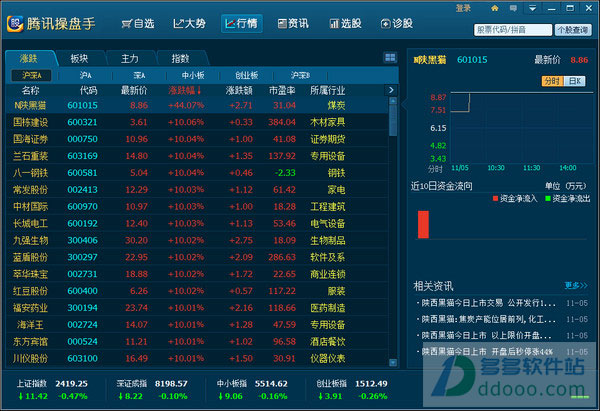Click the 个股查询 search button
The height and width of the screenshot is (411, 600).
(x=573, y=30)
